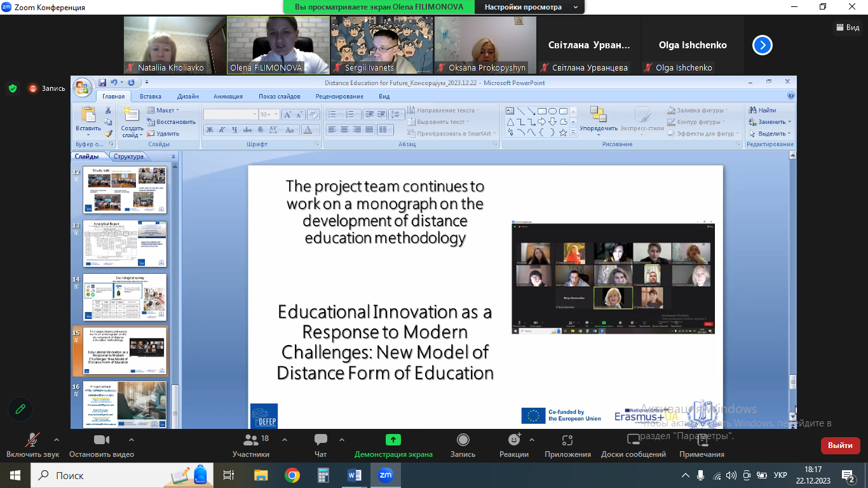Image resolution: width=868 pixels, height=488 pixels.
Task: Click the Reactions smiley icon
Action: [x=514, y=440]
